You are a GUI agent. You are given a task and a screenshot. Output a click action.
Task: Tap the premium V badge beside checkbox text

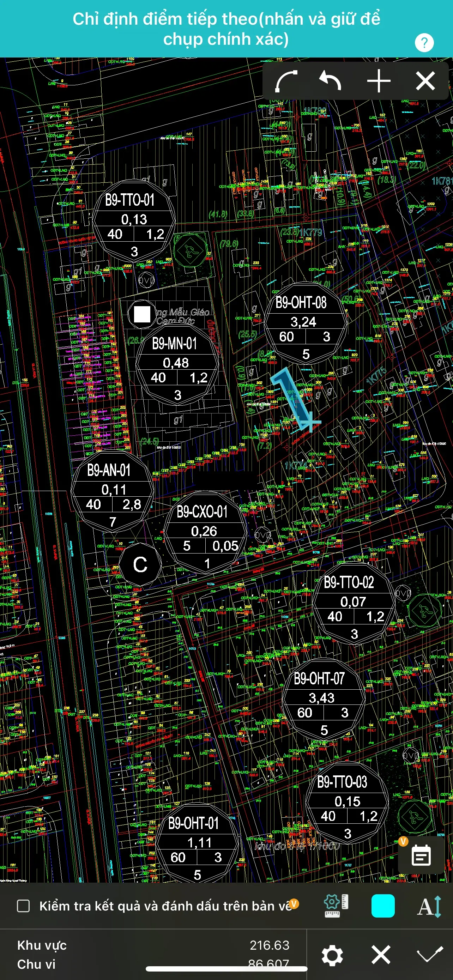(294, 903)
